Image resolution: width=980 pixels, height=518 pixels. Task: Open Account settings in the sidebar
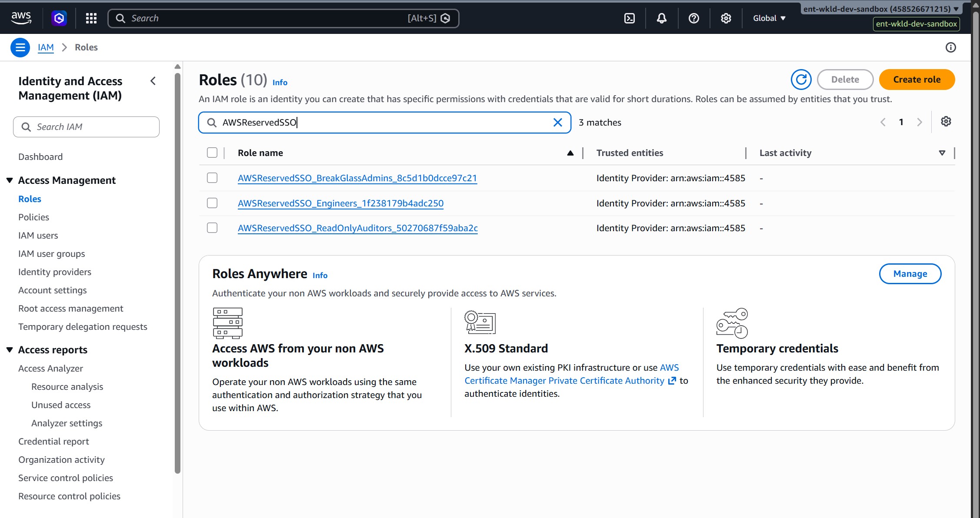coord(52,290)
